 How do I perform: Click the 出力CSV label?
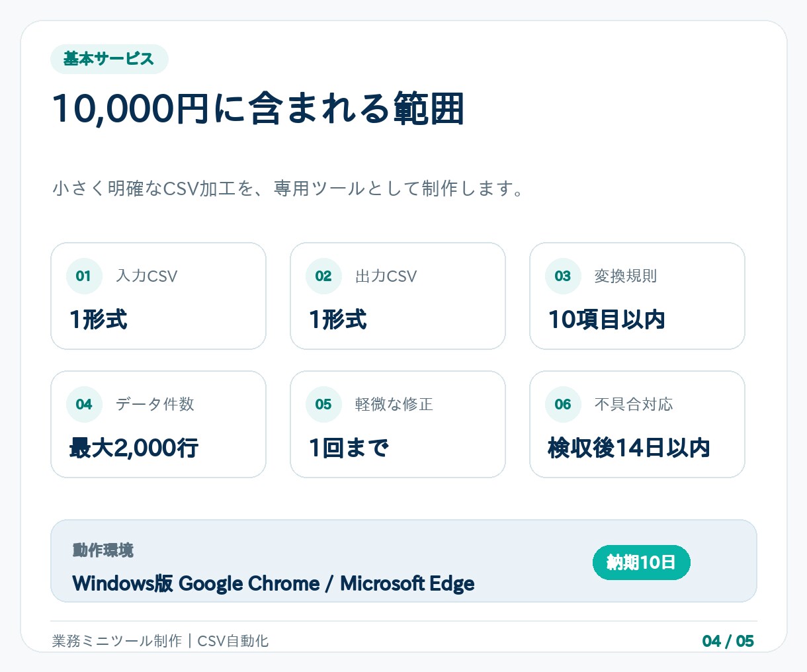coord(386,276)
